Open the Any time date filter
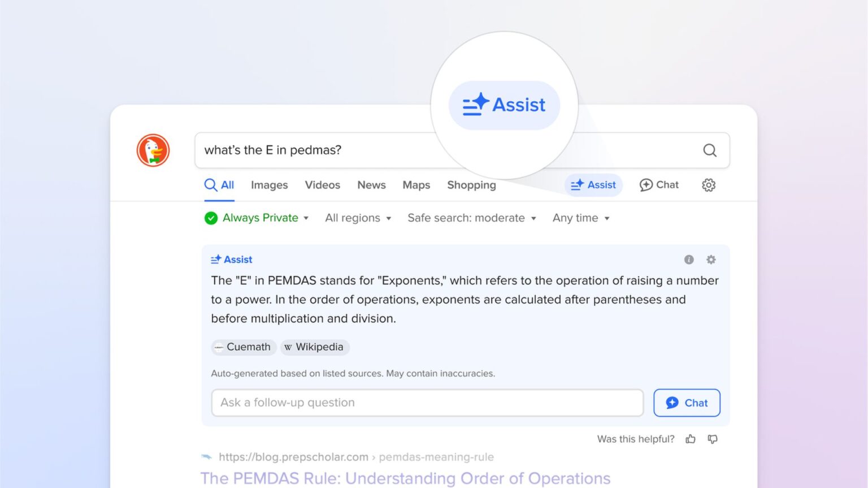 coord(580,218)
